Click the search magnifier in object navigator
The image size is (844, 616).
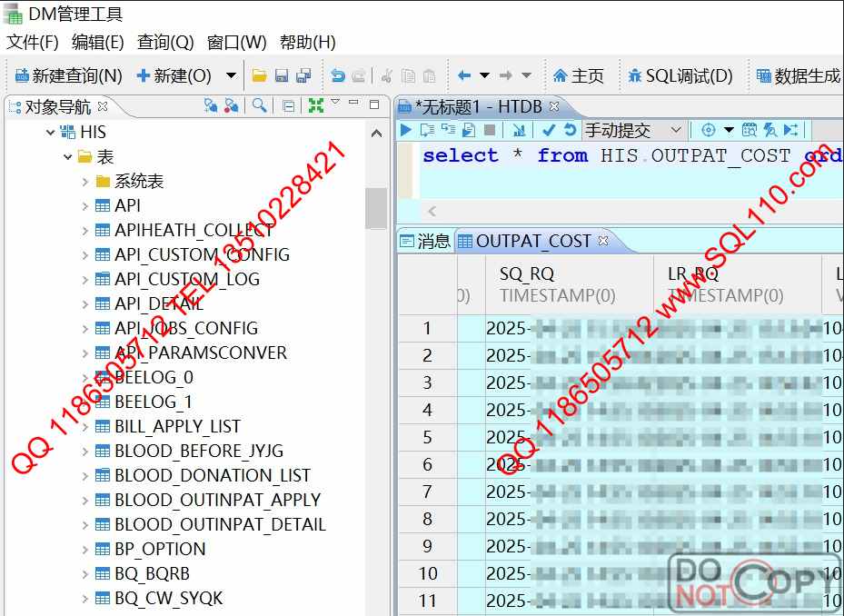pyautogui.click(x=260, y=105)
